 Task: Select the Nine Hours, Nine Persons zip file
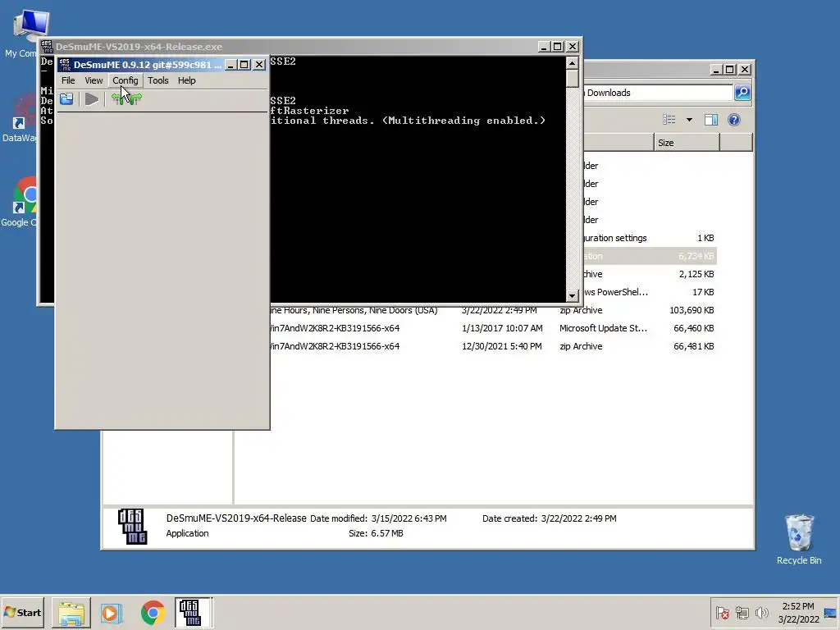(x=493, y=310)
